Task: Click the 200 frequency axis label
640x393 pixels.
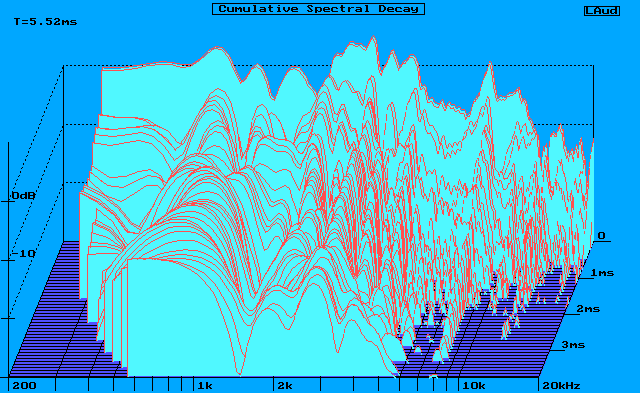Action: click(x=24, y=386)
